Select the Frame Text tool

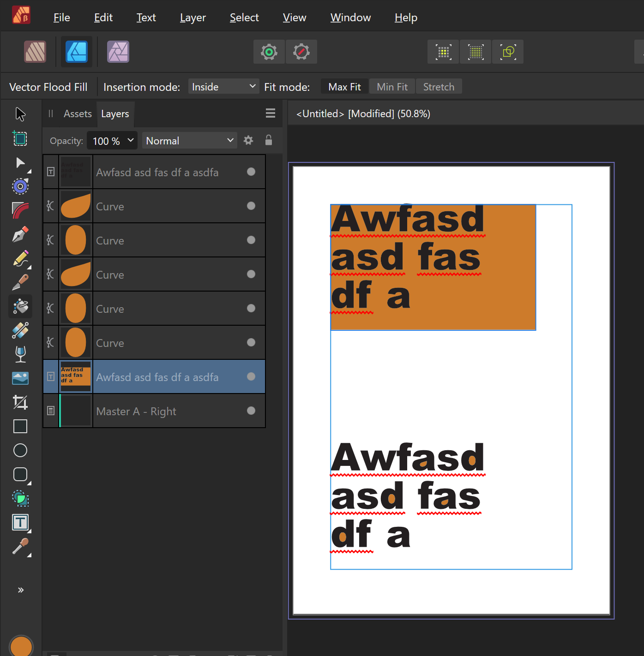click(20, 522)
